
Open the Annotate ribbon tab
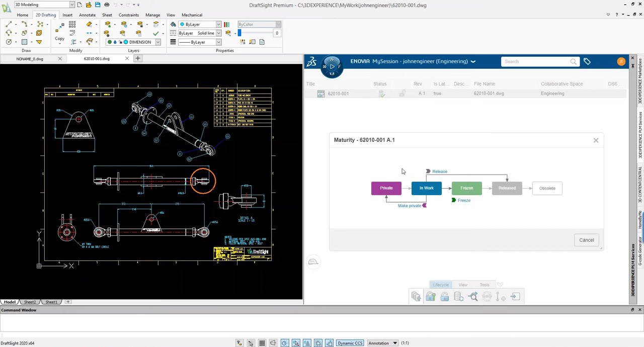[87, 15]
